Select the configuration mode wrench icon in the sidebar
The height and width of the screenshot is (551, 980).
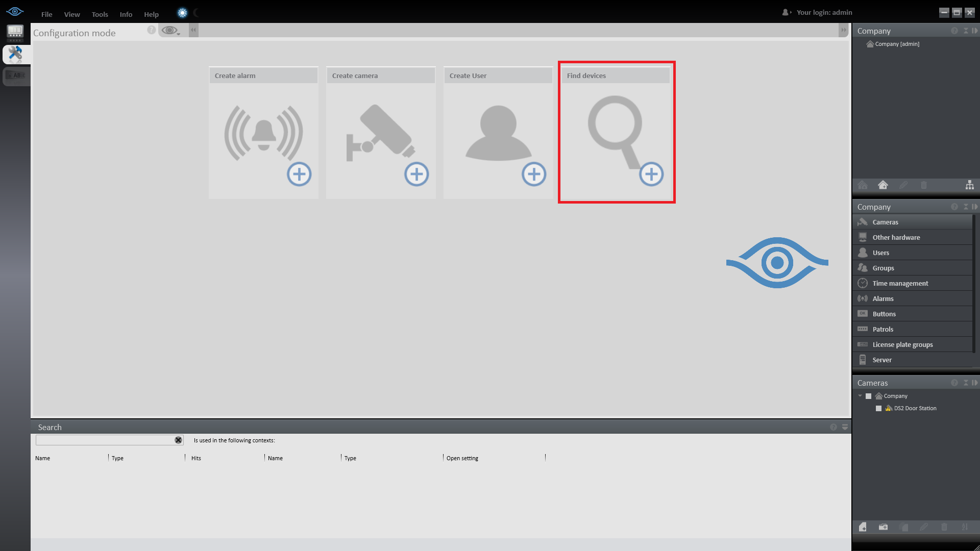[x=15, y=54]
